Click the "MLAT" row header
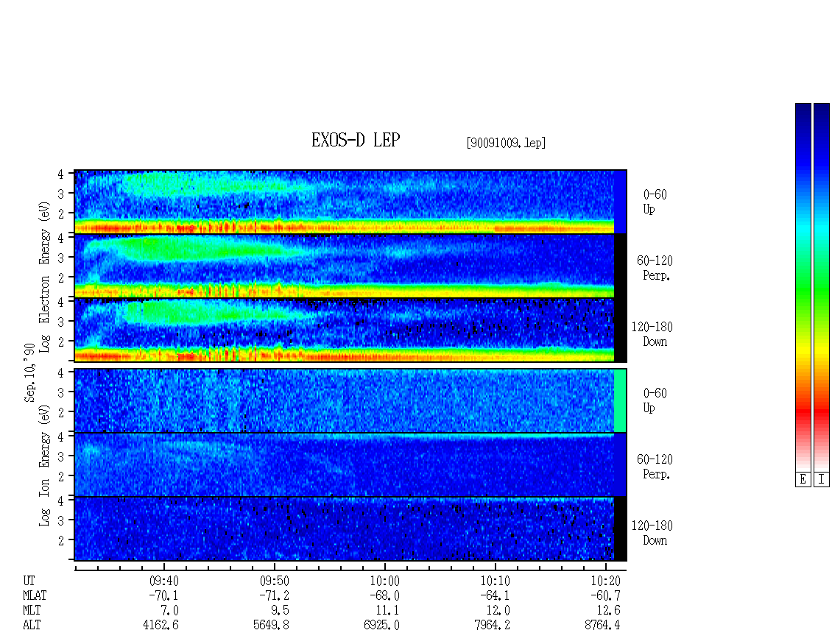Image resolution: width=832 pixels, height=644 pixels. point(35,595)
